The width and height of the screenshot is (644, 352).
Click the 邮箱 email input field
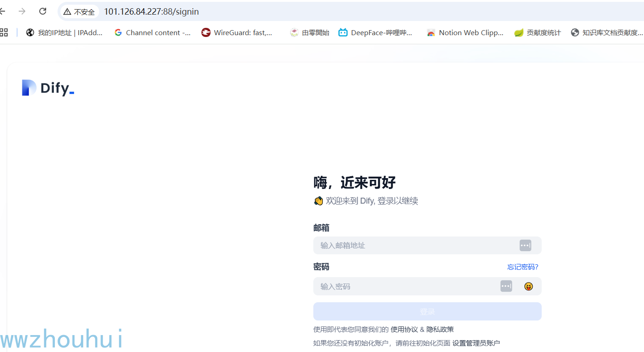coord(427,245)
